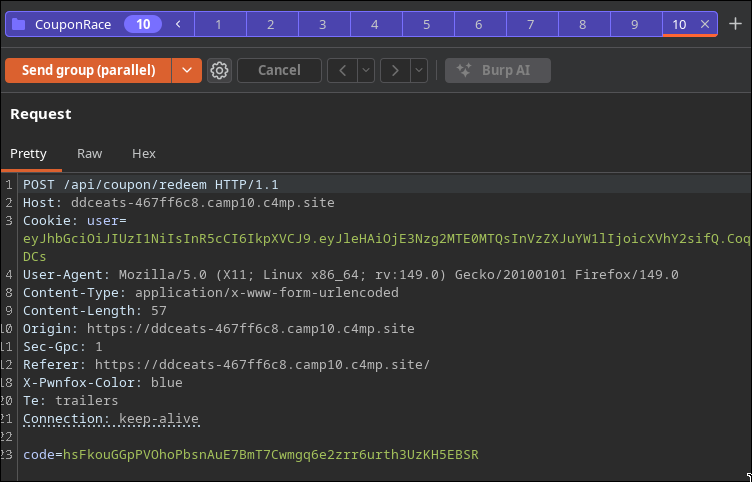Click the Host header line

coord(178,202)
